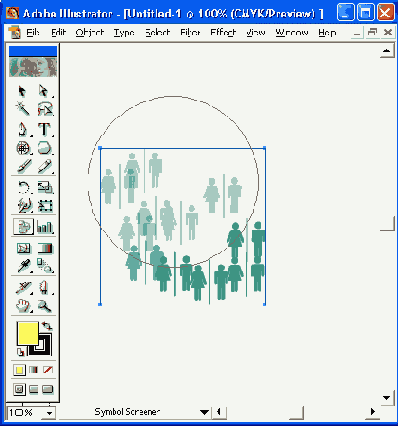Viewport: 398px width, 426px height.
Task: Pick the Hand tool
Action: point(23,305)
